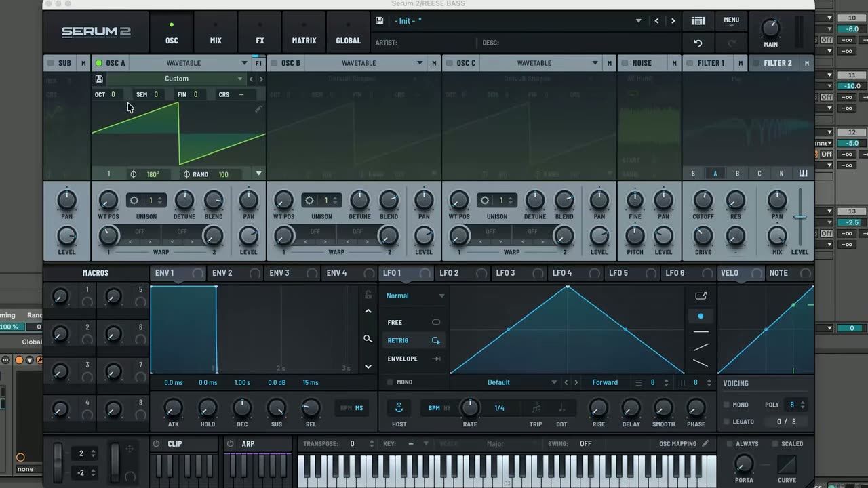This screenshot has height=488, width=868.
Task: Check the ALWAYS portamento option
Action: tap(730, 444)
